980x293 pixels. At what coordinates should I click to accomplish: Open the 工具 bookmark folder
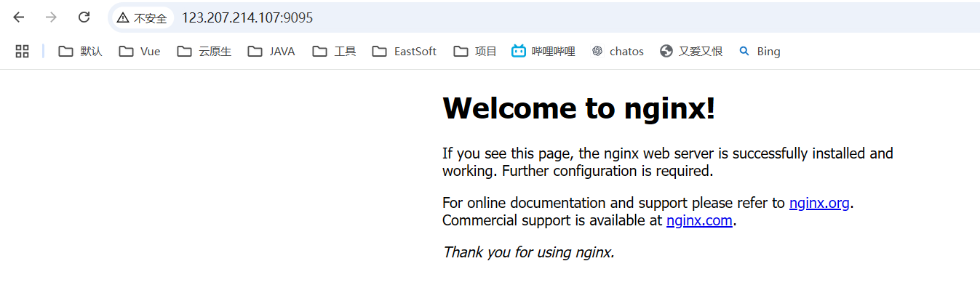coord(334,51)
